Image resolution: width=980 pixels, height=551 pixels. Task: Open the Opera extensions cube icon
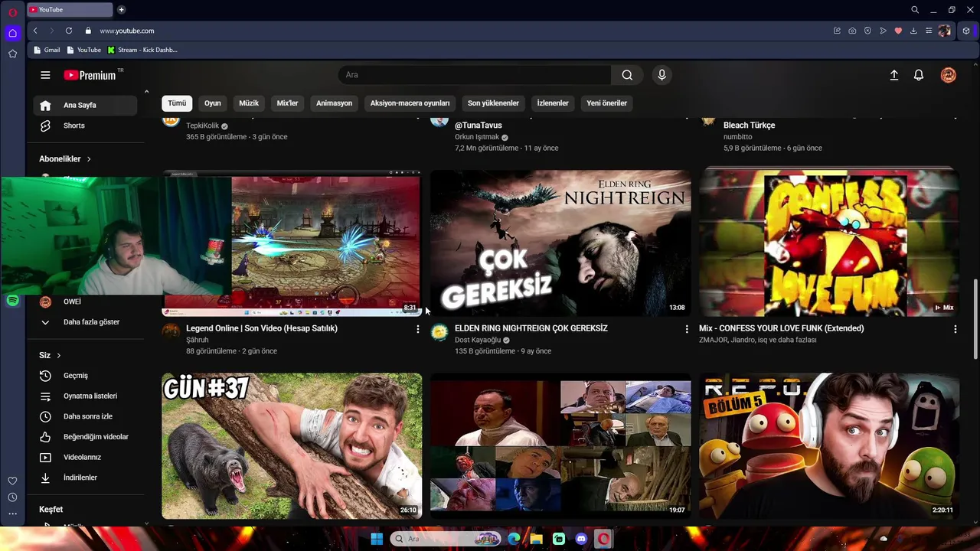pos(966,31)
